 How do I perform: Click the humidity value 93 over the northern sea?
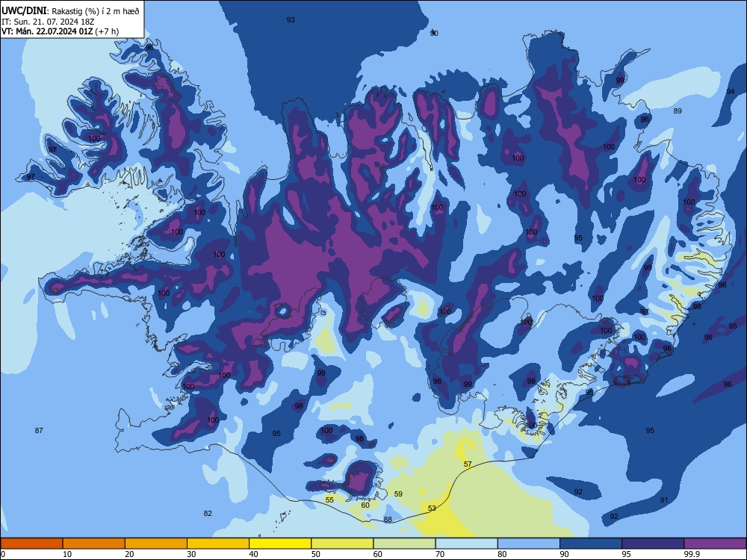point(291,20)
